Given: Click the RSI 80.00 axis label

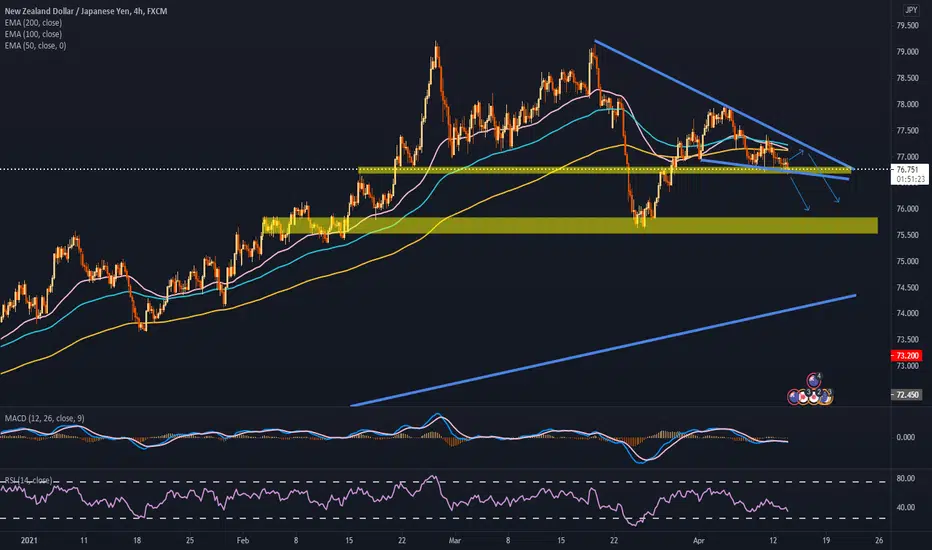Looking at the screenshot, I should 905,478.
